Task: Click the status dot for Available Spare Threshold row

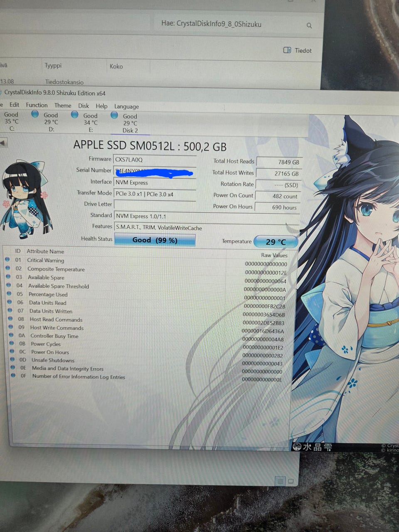Action: (x=8, y=285)
